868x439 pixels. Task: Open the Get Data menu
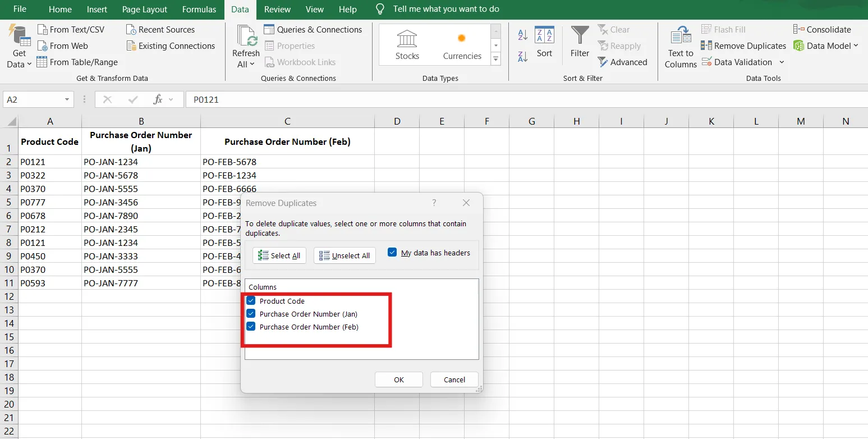[x=19, y=47]
